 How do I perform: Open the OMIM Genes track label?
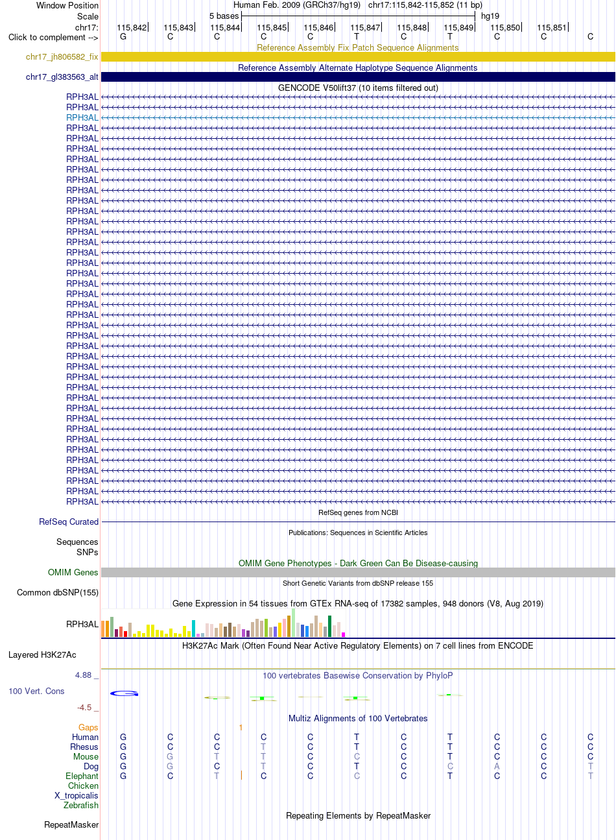pos(73,572)
